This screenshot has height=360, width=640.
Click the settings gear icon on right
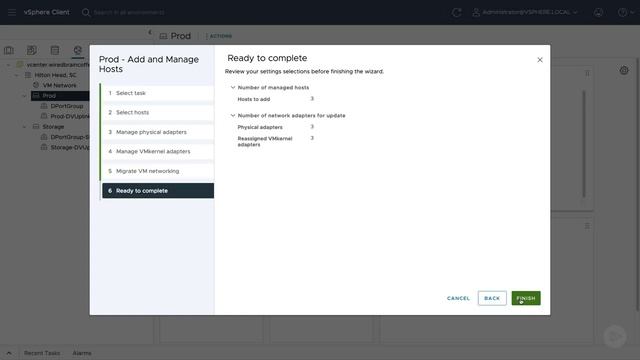pos(624,70)
